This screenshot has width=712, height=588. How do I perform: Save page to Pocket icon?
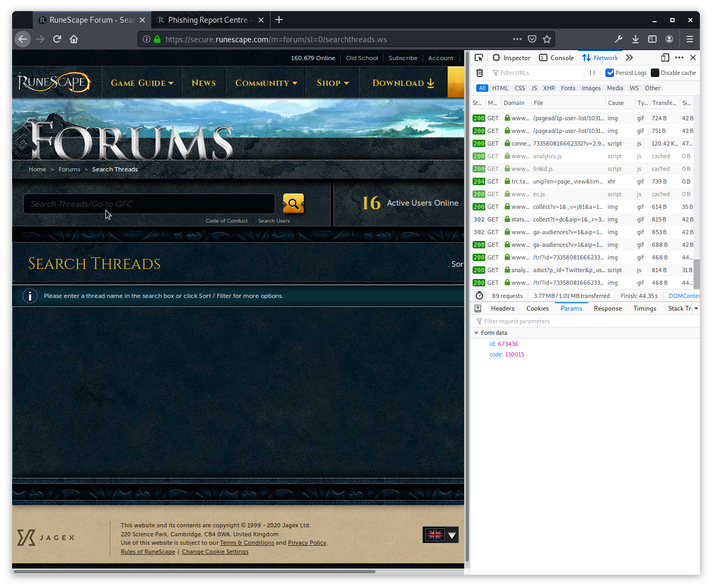(532, 39)
